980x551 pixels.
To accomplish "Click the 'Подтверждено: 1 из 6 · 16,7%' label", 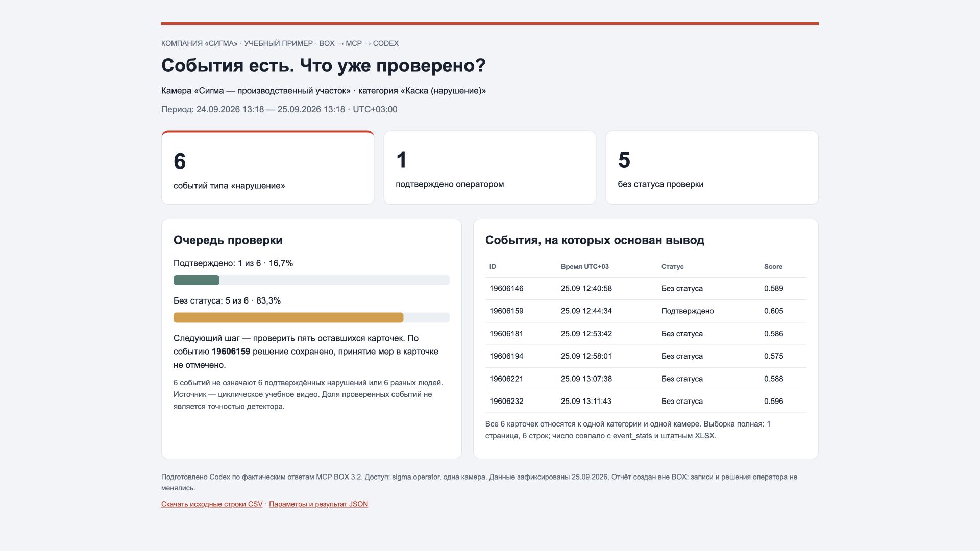I will 233,263.
